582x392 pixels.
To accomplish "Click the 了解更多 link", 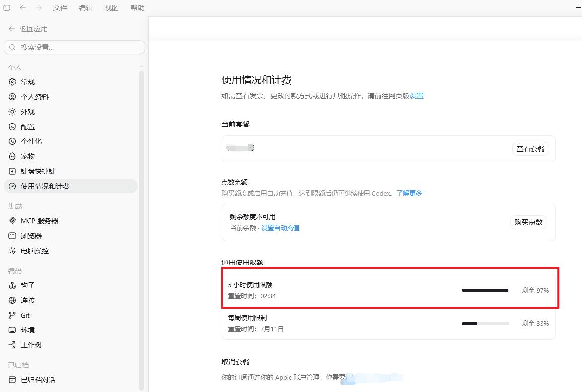I will pos(409,193).
